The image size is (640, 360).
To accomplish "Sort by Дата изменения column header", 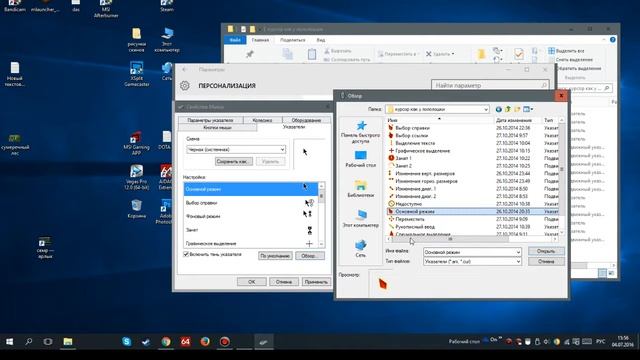I will point(518,120).
